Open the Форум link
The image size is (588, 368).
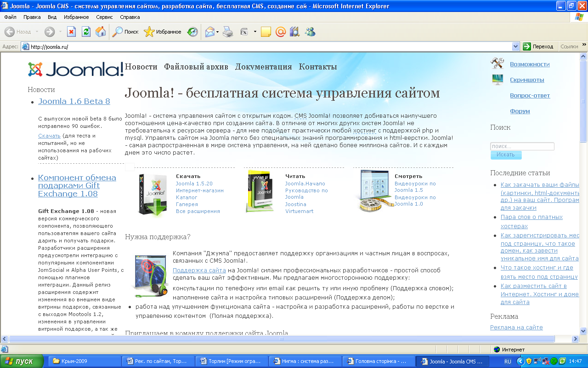coord(520,111)
